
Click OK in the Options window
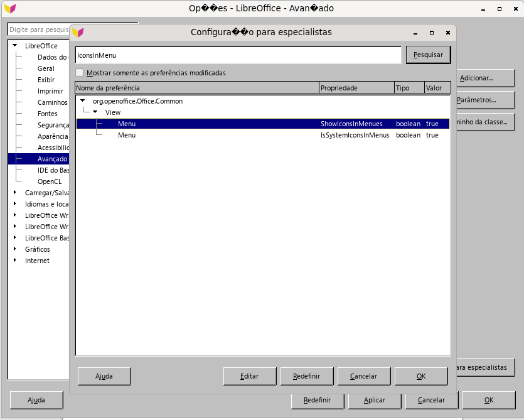[489, 401]
